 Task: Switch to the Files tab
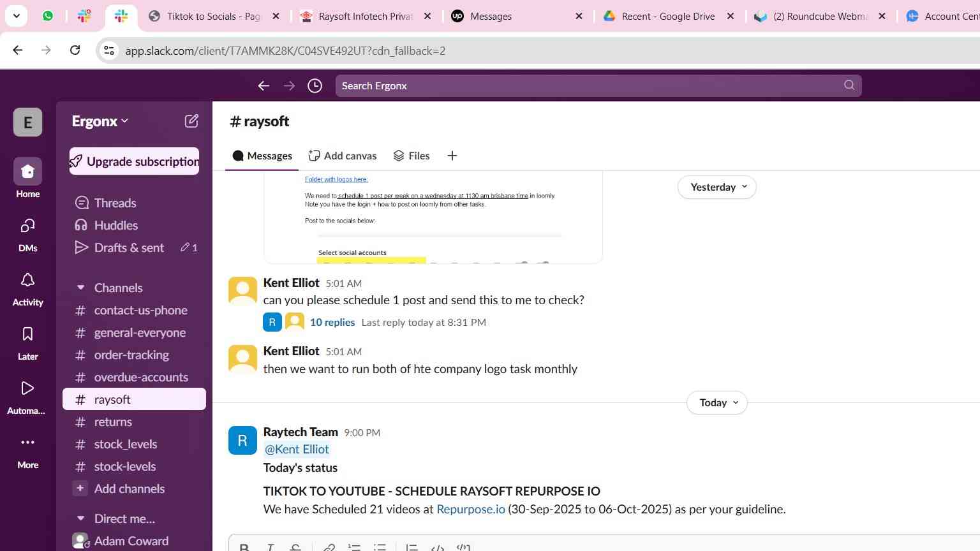412,156
